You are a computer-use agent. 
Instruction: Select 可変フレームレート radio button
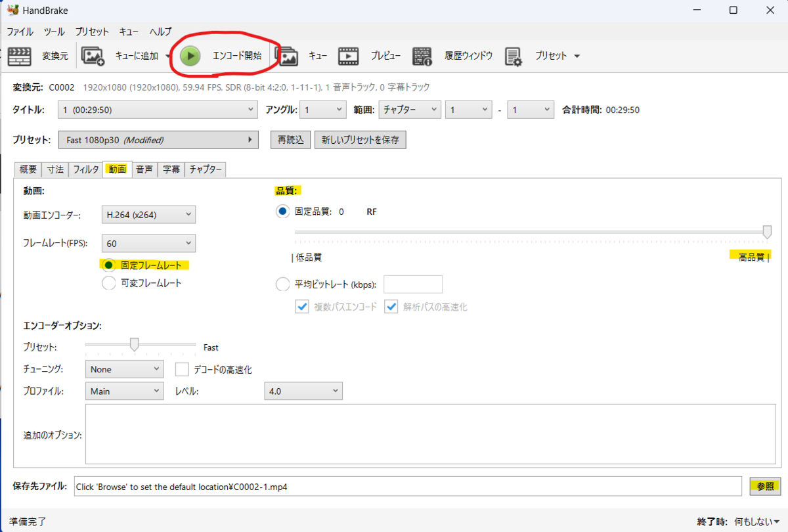(109, 283)
